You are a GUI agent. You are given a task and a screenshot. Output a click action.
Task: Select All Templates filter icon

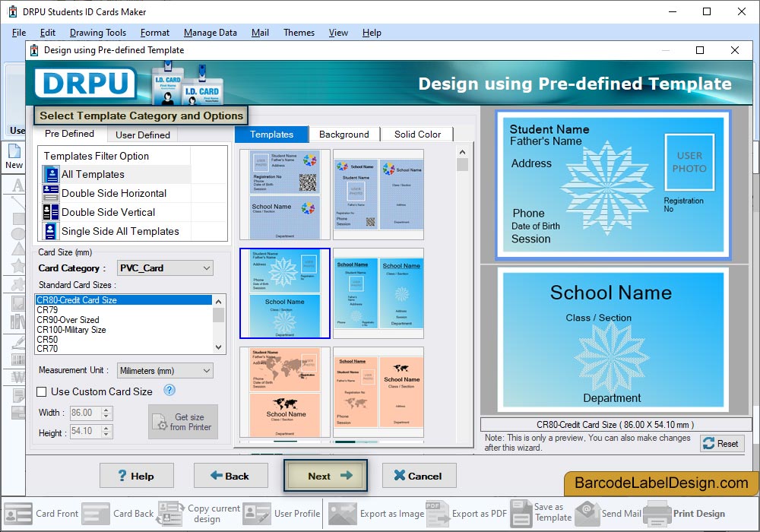pos(50,175)
